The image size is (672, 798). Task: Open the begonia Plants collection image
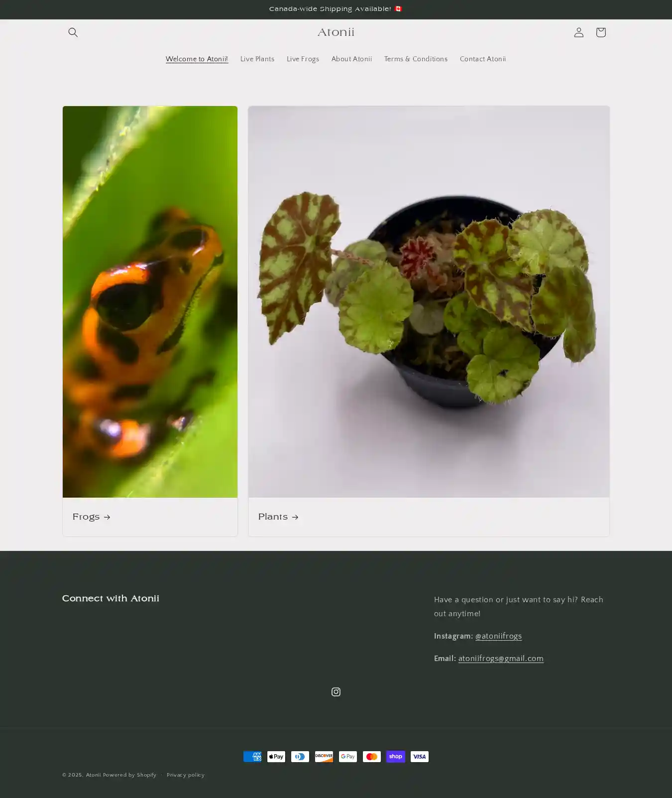[x=429, y=301]
